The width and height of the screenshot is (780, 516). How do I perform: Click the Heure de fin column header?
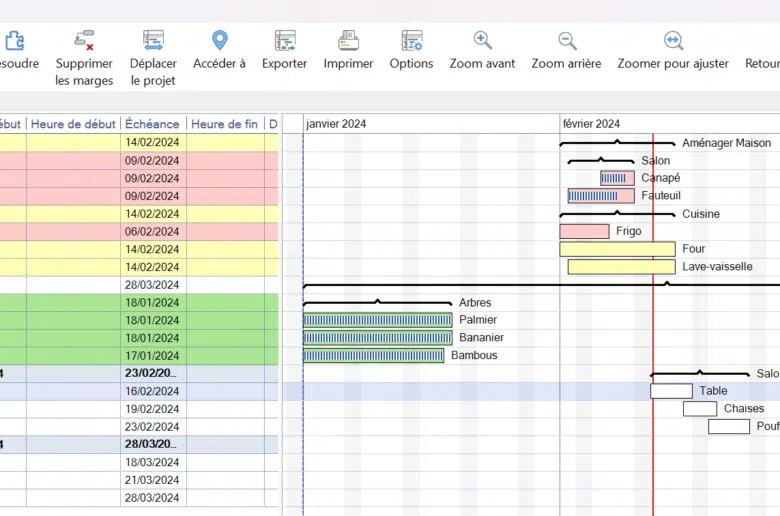(224, 124)
